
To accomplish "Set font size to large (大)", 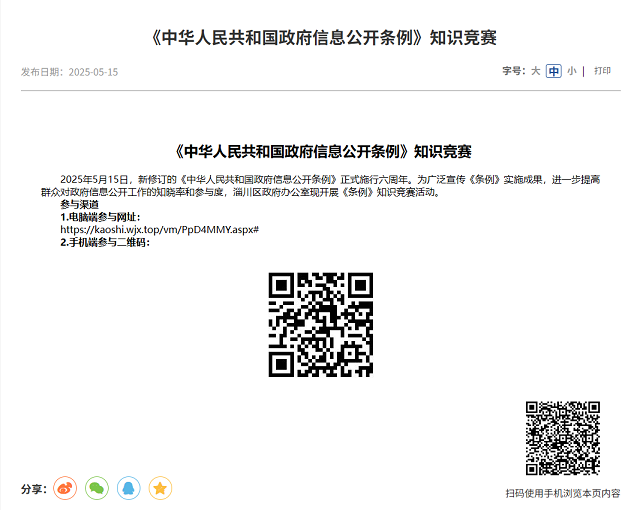I will (x=536, y=71).
